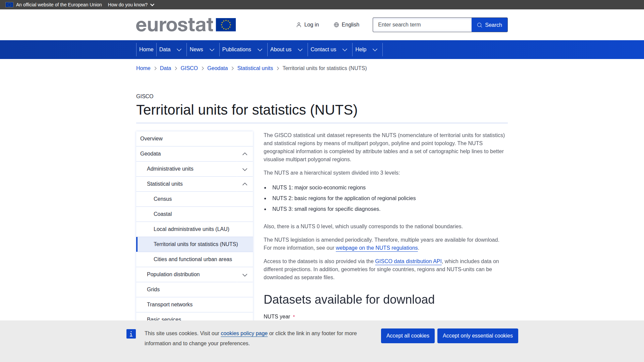Click the 'NUTS year' field label
This screenshot has width=644, height=362.
click(x=277, y=317)
